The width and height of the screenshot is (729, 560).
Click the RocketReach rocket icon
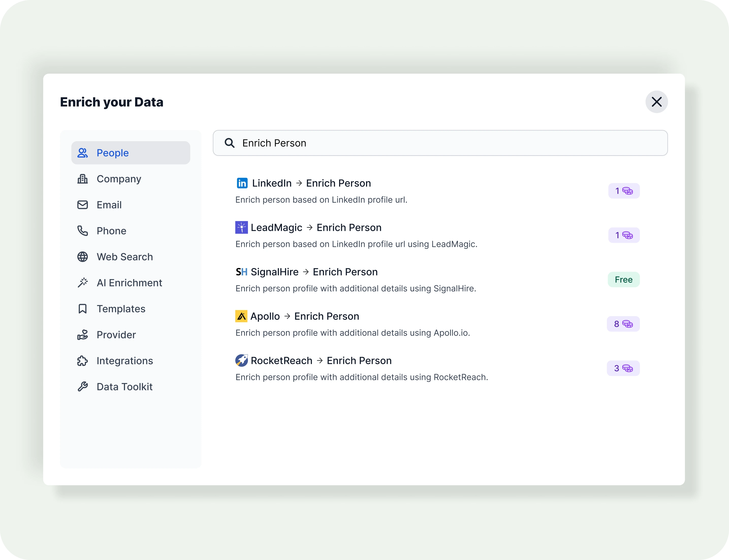click(x=241, y=360)
